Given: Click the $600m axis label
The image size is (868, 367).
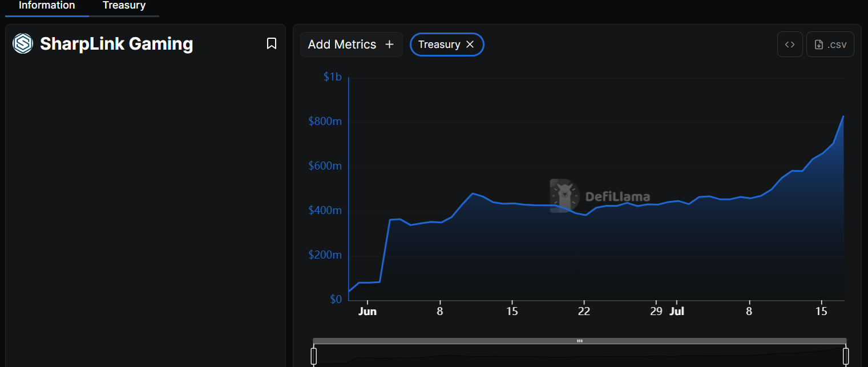Looking at the screenshot, I should (325, 166).
